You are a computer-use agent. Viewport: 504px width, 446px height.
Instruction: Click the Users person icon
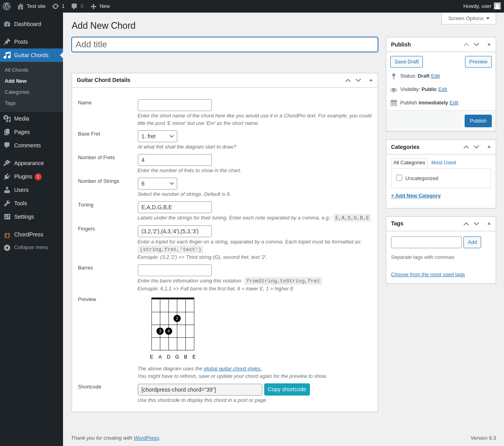pyautogui.click(x=7, y=190)
